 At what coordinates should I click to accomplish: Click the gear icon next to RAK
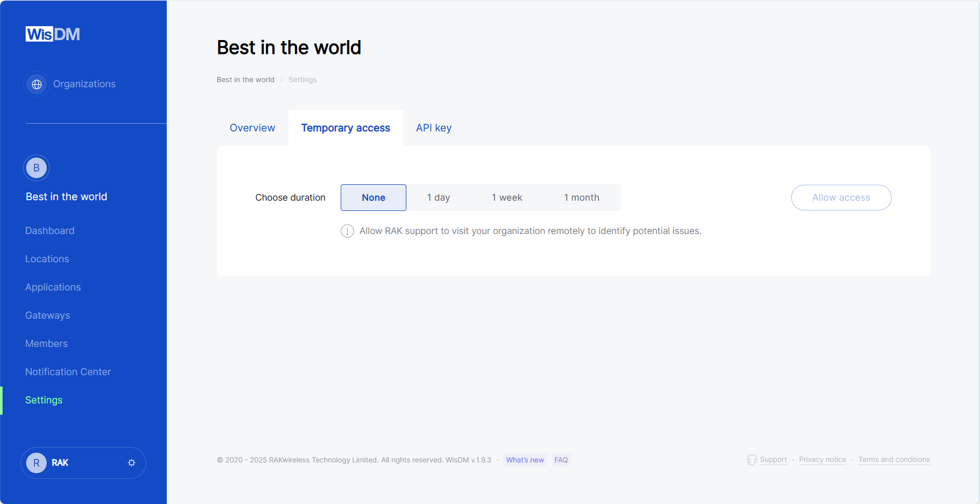point(131,462)
